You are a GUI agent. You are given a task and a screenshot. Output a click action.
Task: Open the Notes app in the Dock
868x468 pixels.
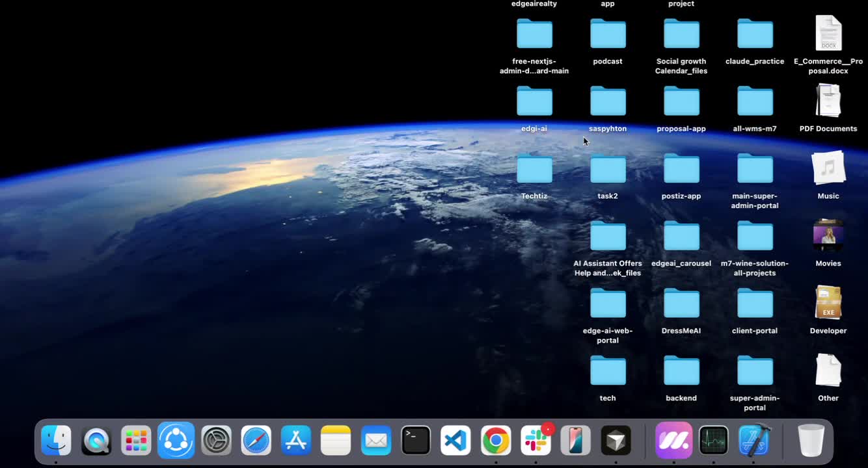pos(336,441)
